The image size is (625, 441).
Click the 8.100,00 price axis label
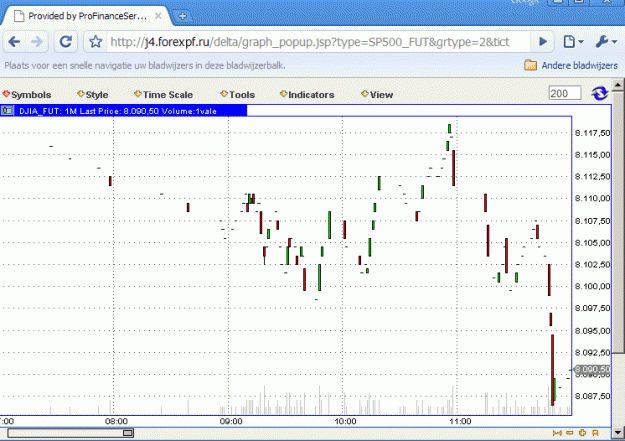click(x=592, y=286)
